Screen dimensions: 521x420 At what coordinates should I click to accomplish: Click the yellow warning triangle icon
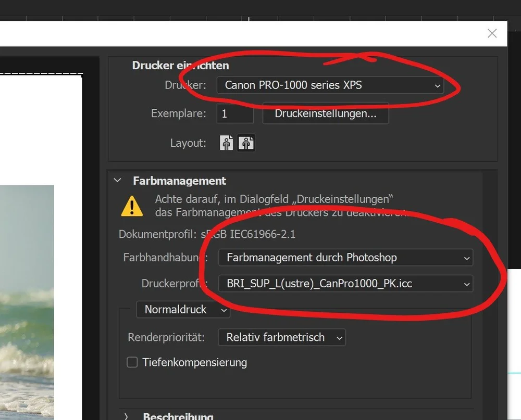pos(132,206)
